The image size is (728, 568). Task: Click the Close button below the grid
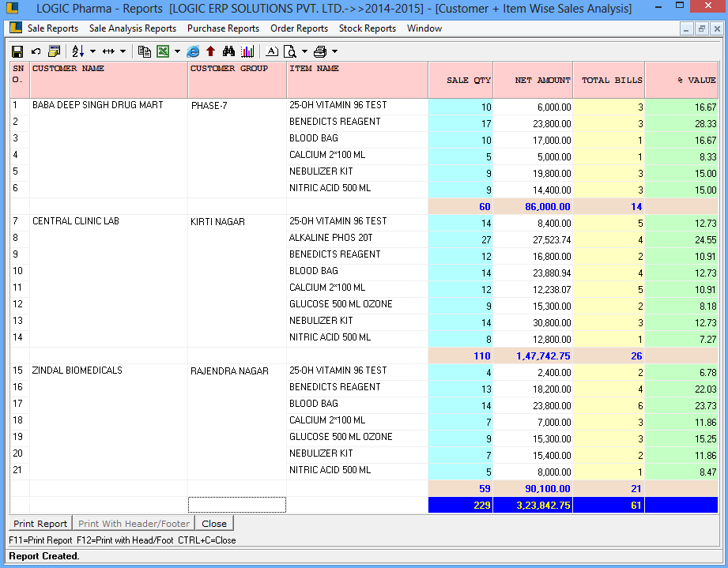(x=214, y=524)
